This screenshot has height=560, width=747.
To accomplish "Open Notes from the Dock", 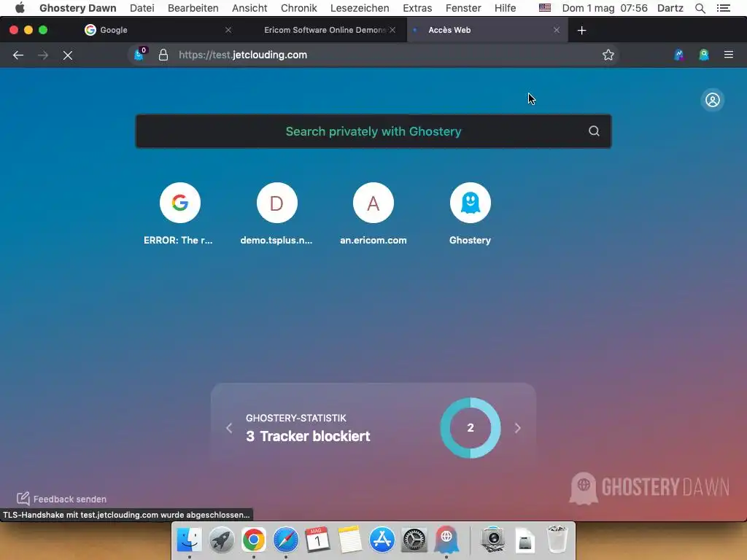I will point(349,540).
